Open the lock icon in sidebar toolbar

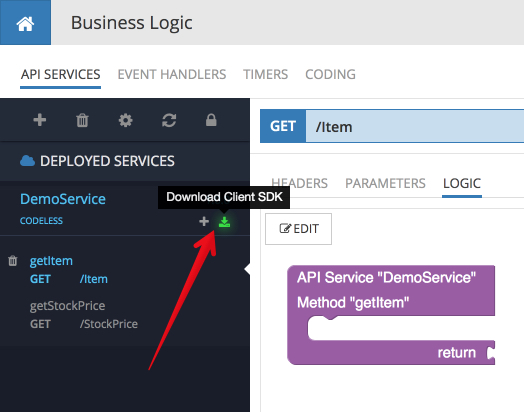pyautogui.click(x=211, y=120)
